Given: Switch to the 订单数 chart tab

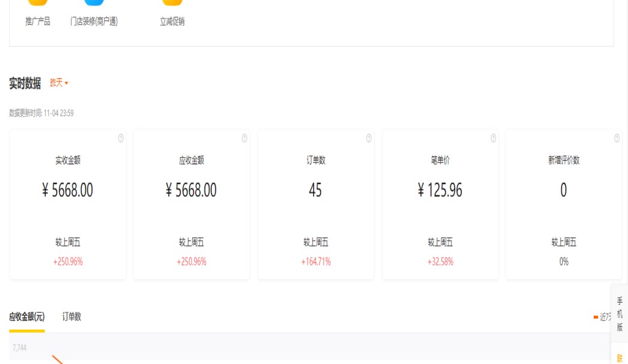Looking at the screenshot, I should [72, 316].
